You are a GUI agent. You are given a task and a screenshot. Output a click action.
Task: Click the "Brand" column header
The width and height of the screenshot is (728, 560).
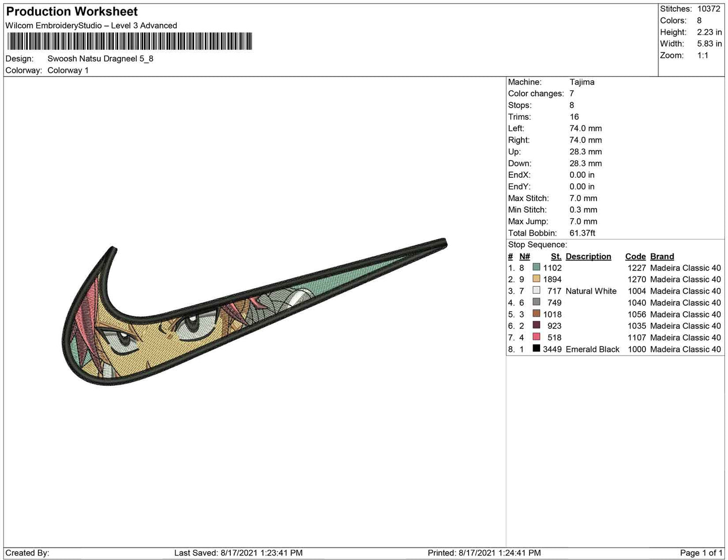point(662,256)
